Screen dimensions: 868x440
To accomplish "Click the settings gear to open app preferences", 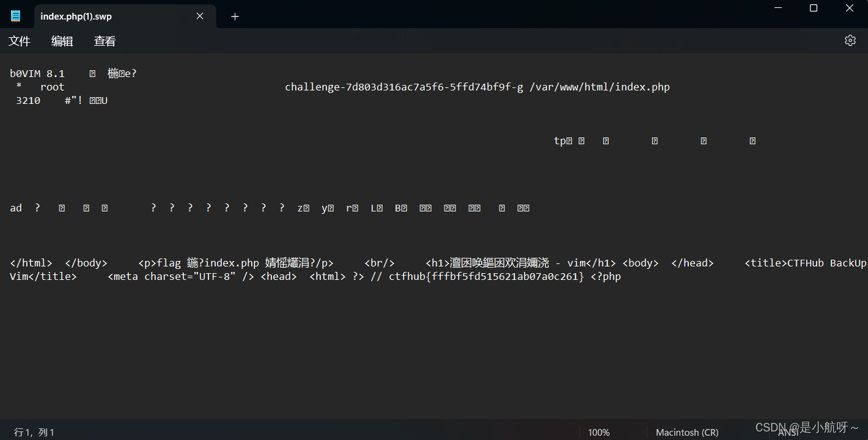I will click(850, 40).
